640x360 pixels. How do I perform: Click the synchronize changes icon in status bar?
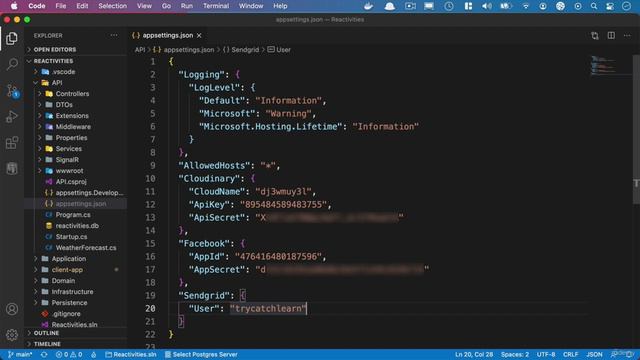[x=44, y=354]
